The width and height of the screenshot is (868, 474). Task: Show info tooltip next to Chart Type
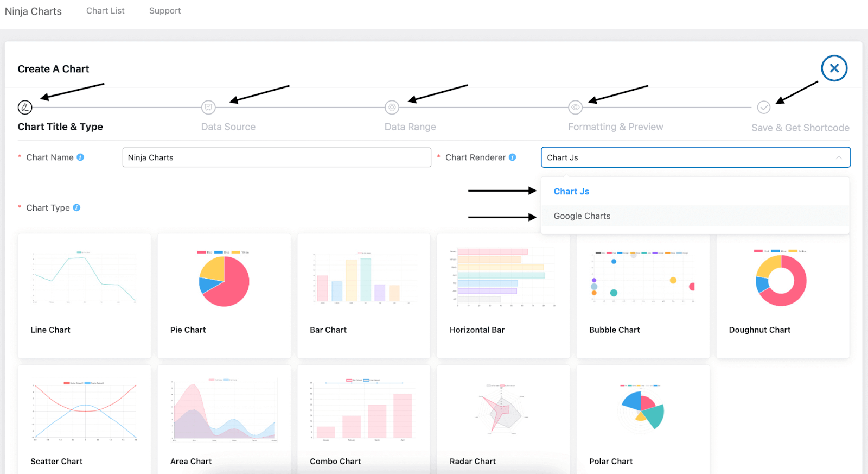click(x=76, y=207)
